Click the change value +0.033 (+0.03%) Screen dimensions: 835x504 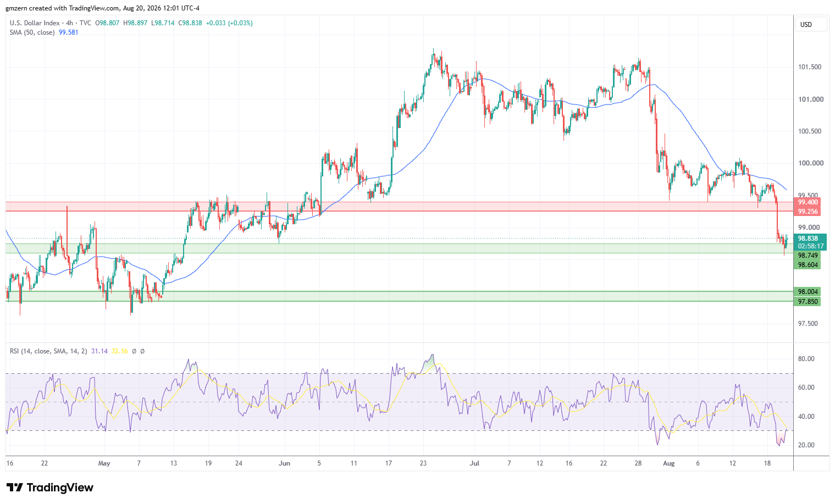tap(229, 23)
